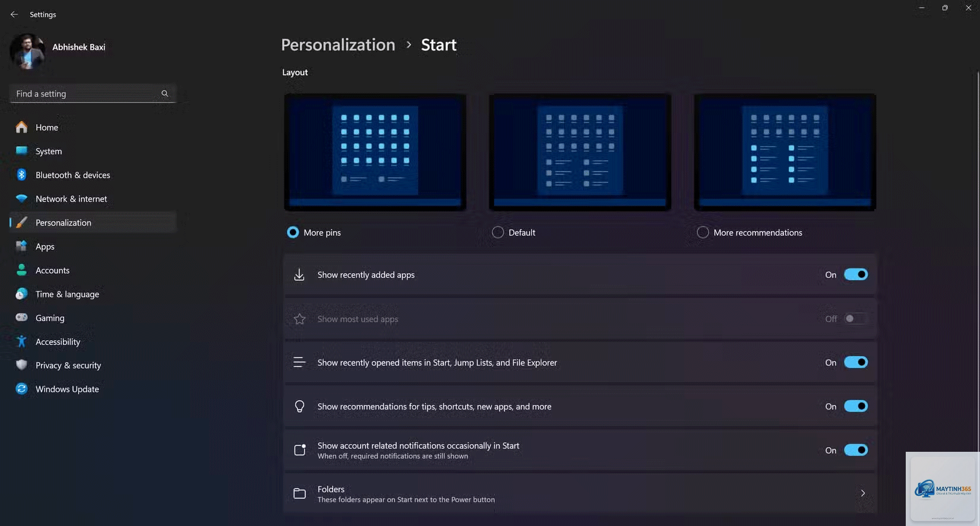Open Windows Update page

(x=93, y=389)
